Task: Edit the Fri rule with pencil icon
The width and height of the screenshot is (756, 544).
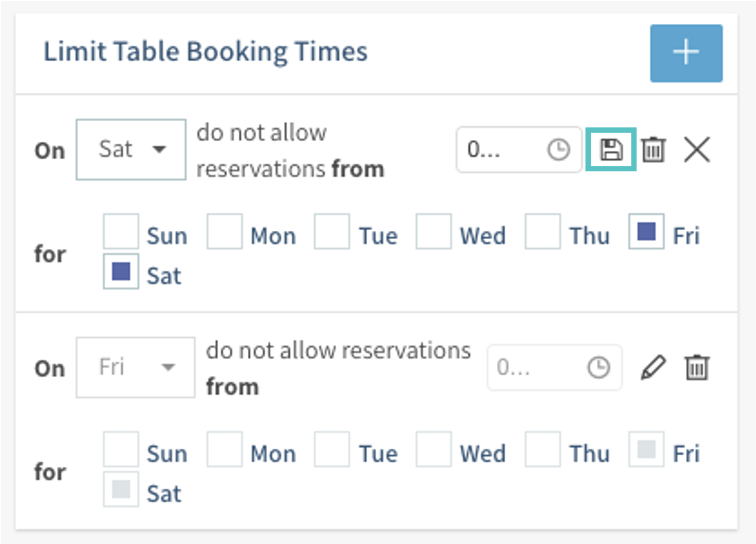Action: (653, 367)
